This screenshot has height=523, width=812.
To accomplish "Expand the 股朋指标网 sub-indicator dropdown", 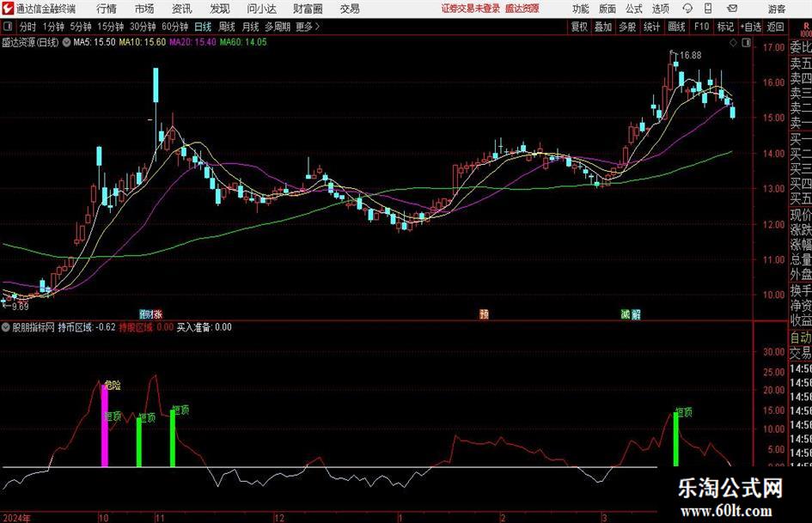I will (x=6, y=327).
